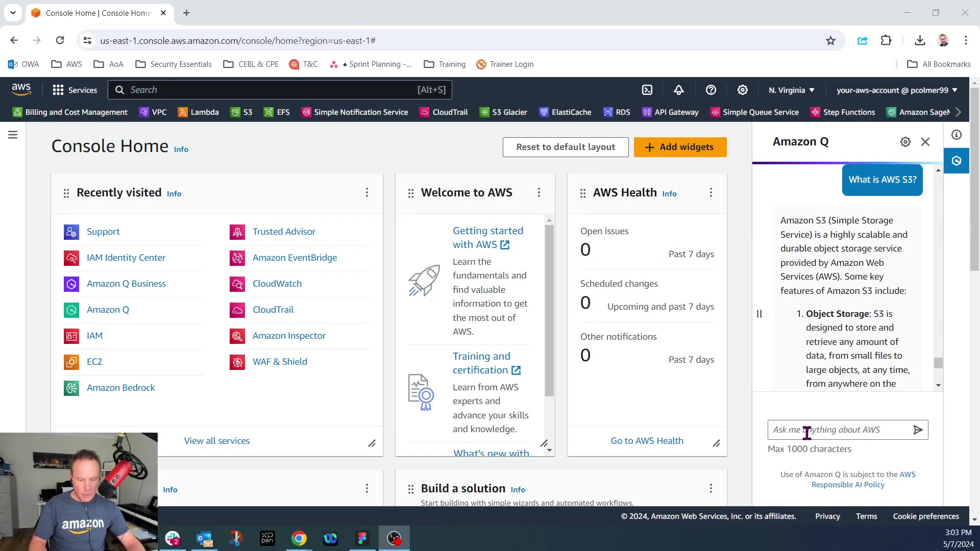This screenshot has width=980, height=551.
Task: Click the Amazon Q side tab icon
Action: [957, 161]
